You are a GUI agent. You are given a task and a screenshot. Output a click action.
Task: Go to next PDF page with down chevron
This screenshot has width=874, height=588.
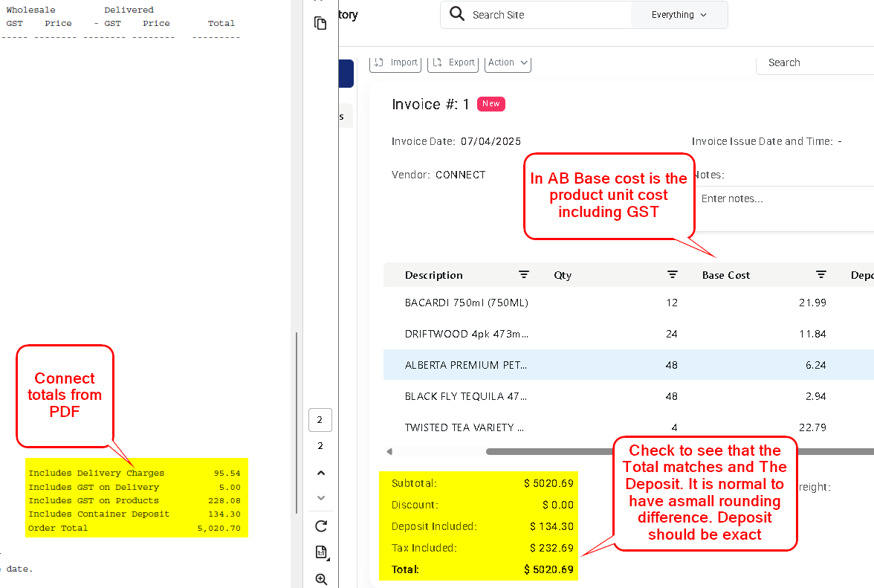321,498
